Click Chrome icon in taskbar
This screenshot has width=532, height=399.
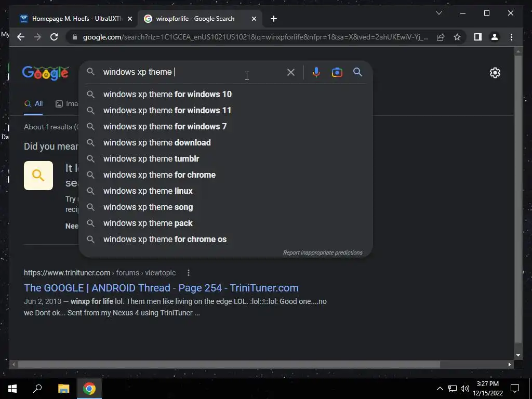tap(89, 389)
